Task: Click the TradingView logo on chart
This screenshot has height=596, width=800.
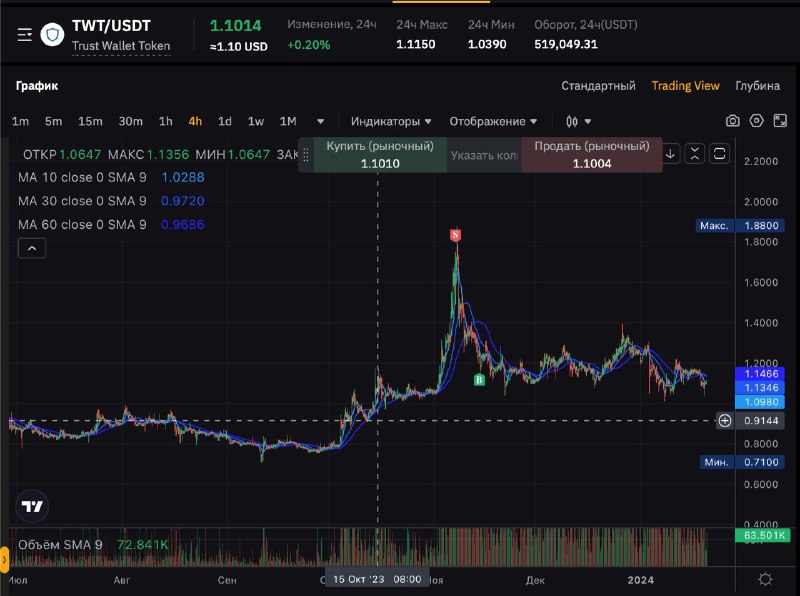Action: point(32,506)
